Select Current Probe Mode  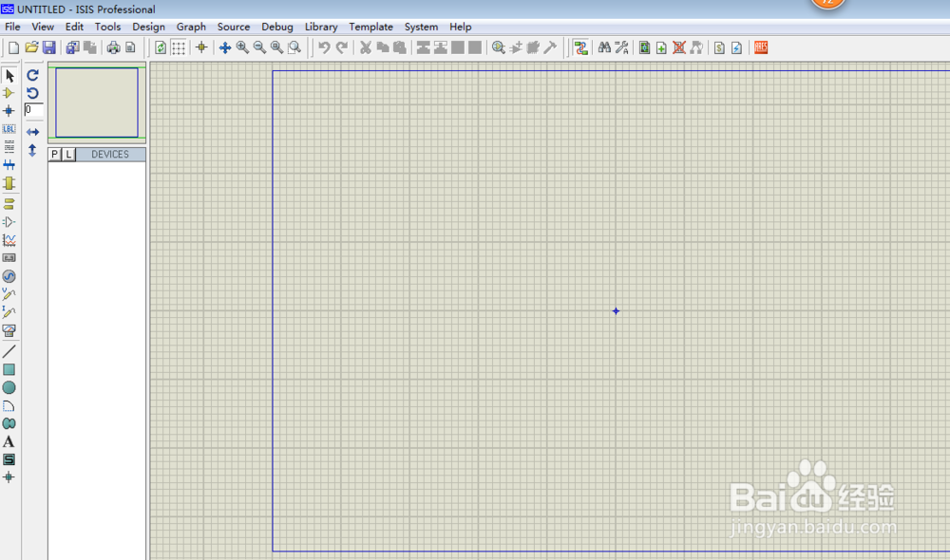[x=9, y=312]
